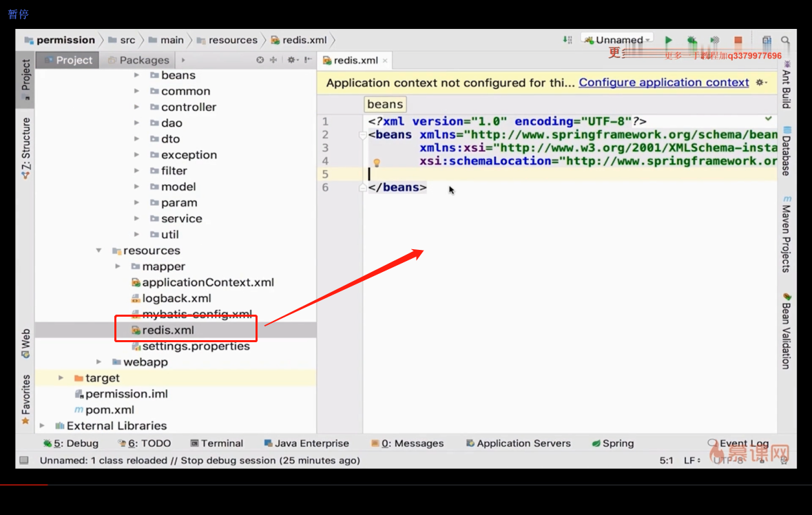Toggle tool window bars icon in status bar
The height and width of the screenshot is (515, 812).
click(24, 460)
